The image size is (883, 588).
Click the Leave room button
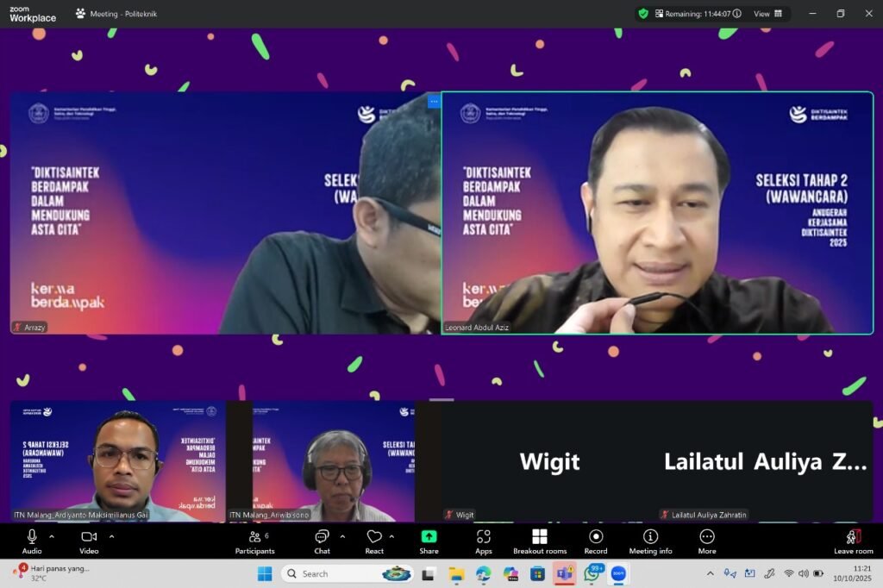(853, 541)
